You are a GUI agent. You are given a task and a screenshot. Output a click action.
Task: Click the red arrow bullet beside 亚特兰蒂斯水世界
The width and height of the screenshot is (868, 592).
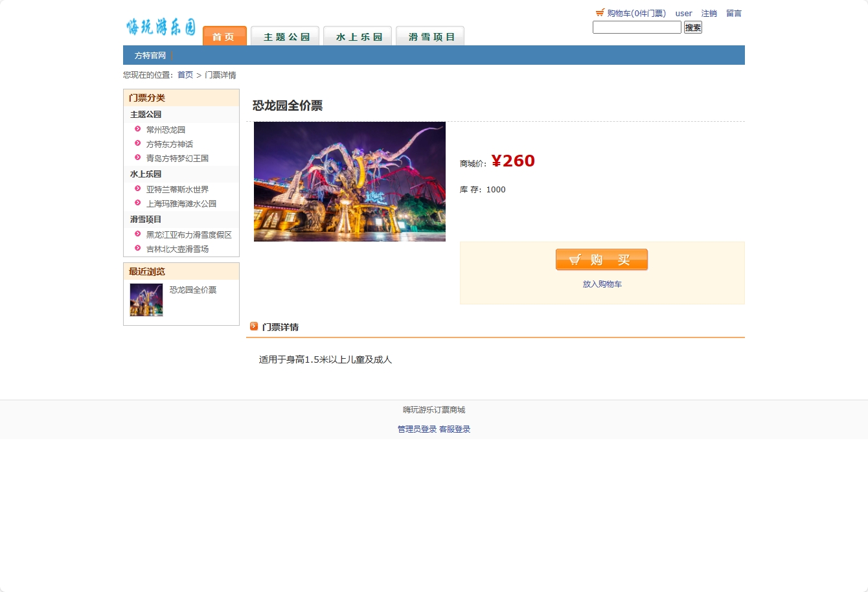pyautogui.click(x=137, y=189)
